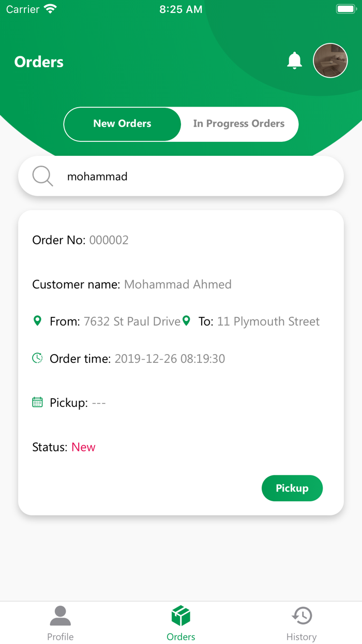The height and width of the screenshot is (644, 362).
Task: Focus the search field containing mohammad
Action: (197, 177)
